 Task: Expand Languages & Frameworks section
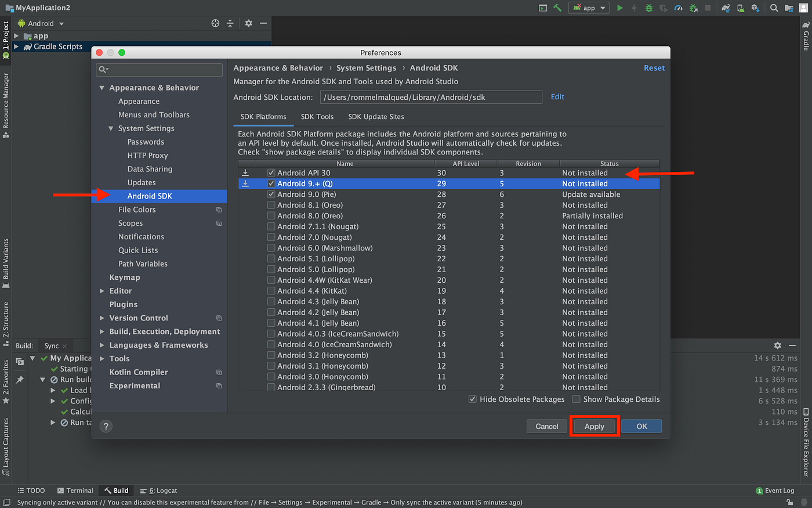pos(102,345)
